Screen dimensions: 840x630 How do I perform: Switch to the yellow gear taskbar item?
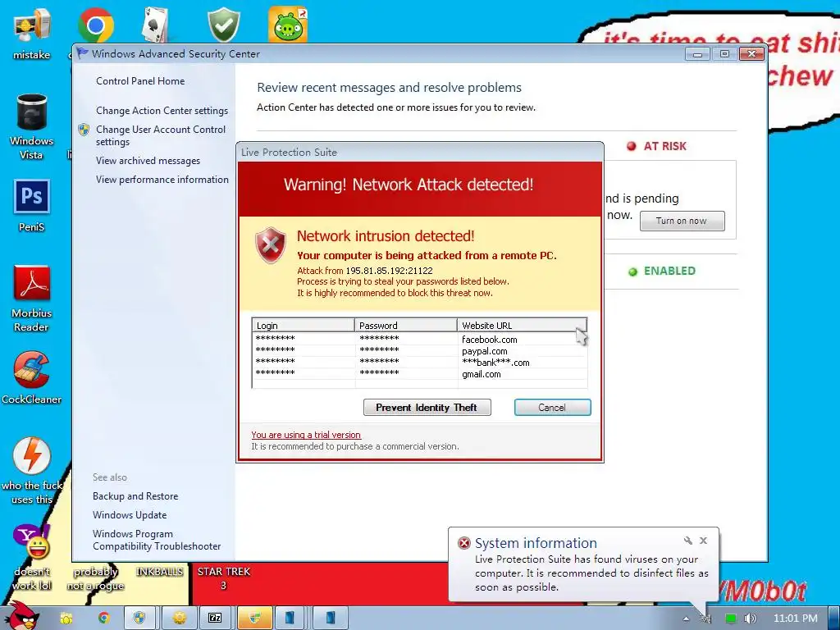pos(179,619)
